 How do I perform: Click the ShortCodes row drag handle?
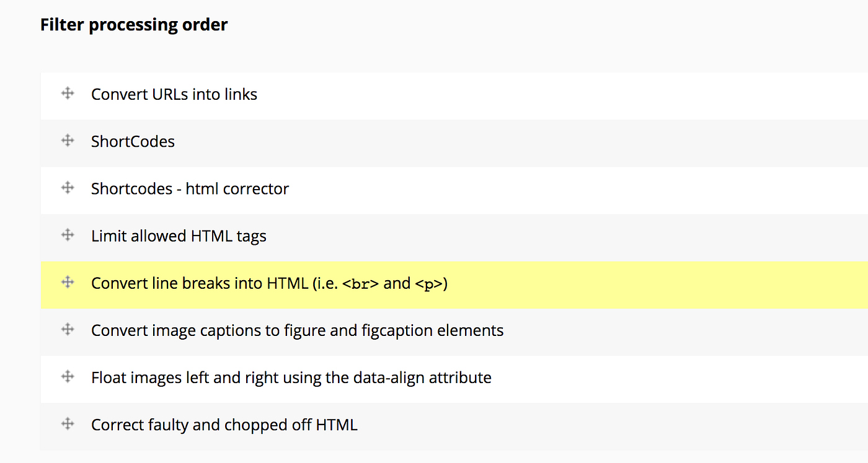click(67, 140)
